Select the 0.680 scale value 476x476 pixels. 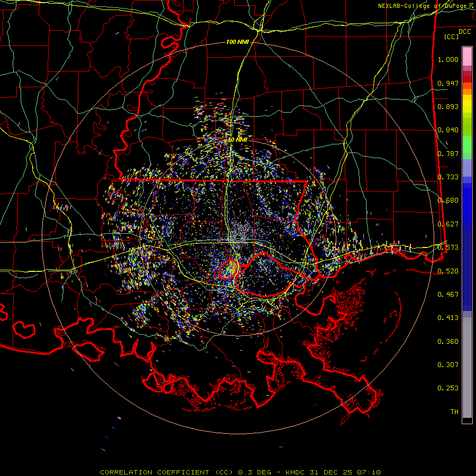click(x=448, y=200)
